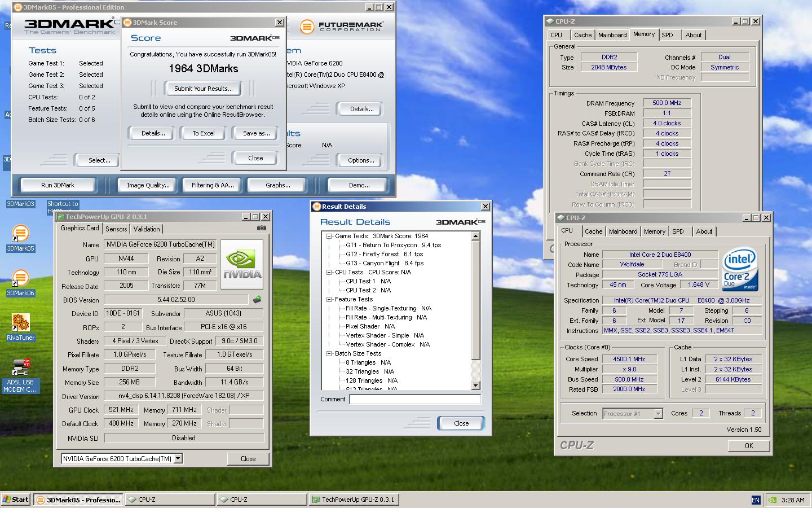Click the system clock showing 3:28 AM

793,500
